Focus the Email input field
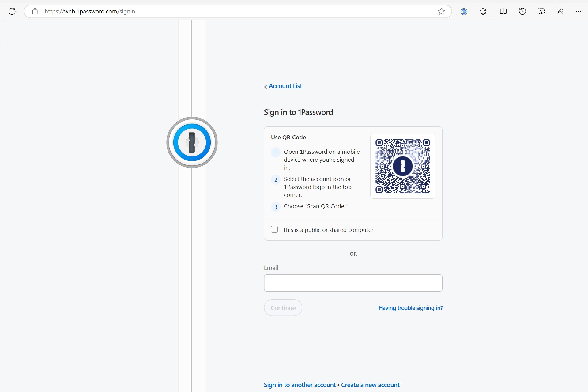588x392 pixels. click(353, 283)
